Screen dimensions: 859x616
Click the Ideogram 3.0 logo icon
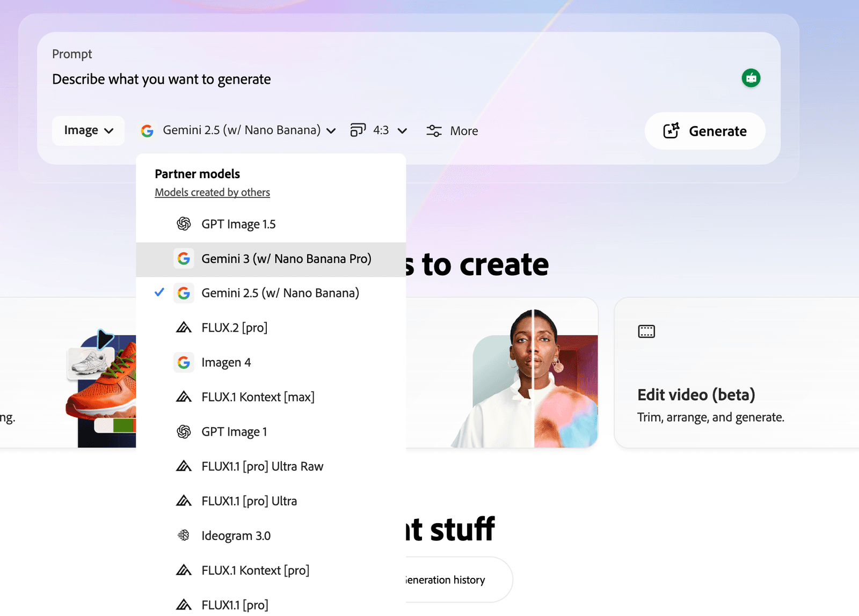click(184, 536)
